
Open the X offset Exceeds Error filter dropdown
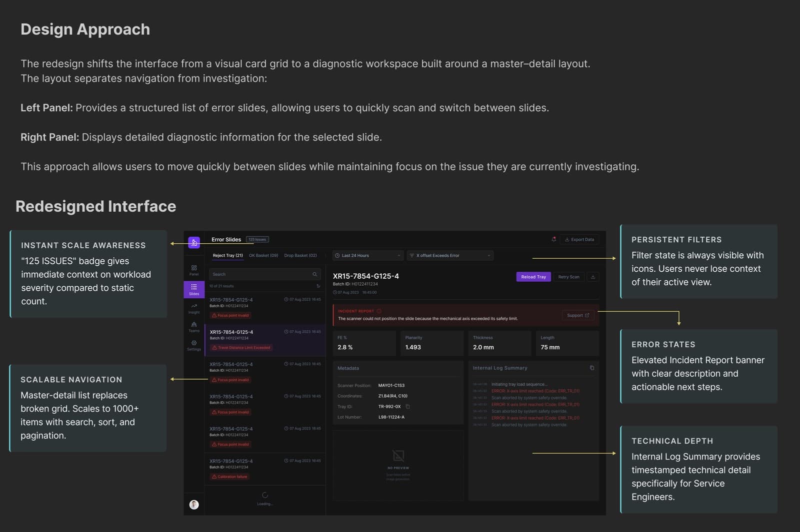click(x=450, y=255)
